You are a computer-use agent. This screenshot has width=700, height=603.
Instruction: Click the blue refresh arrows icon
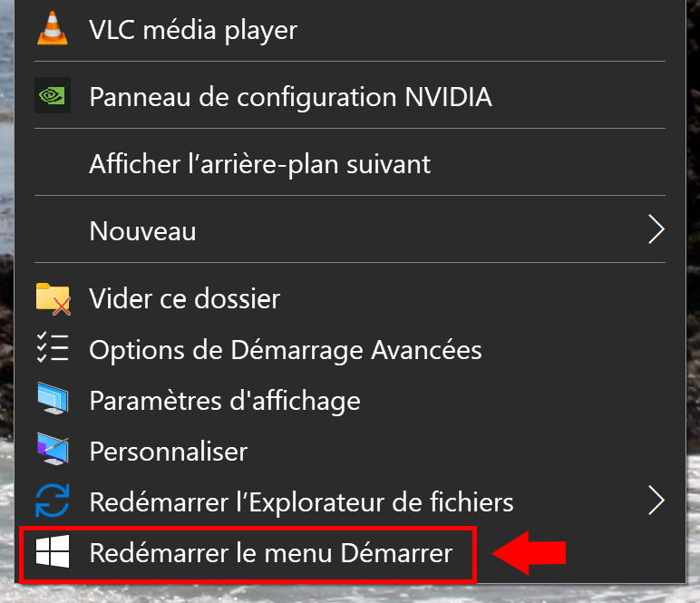pos(53,501)
